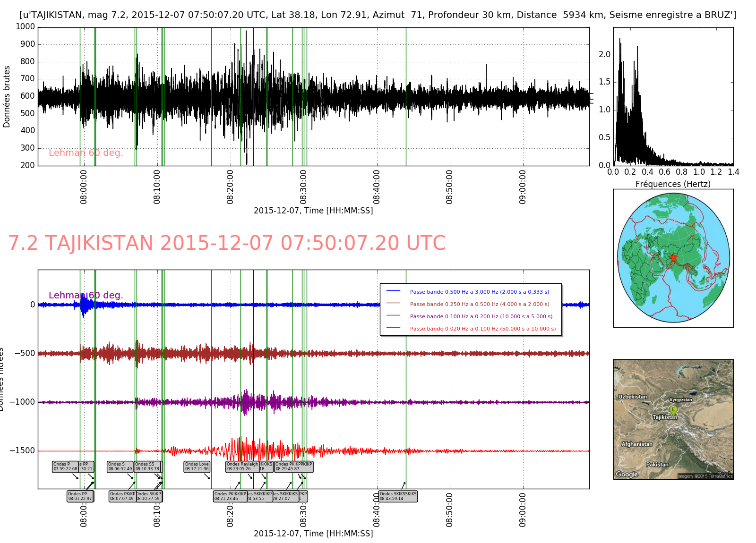The image size is (756, 543).
Task: Click the pink 'Lehman 60 deg.' text in top plot
Action: 86,153
